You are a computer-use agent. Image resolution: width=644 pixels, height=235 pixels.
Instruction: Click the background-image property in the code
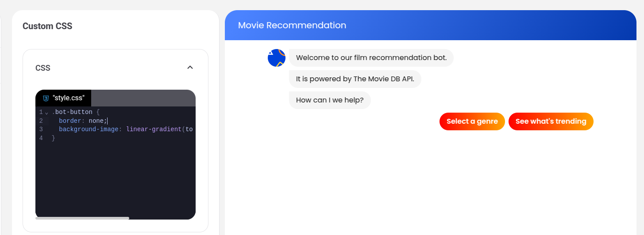click(x=89, y=129)
